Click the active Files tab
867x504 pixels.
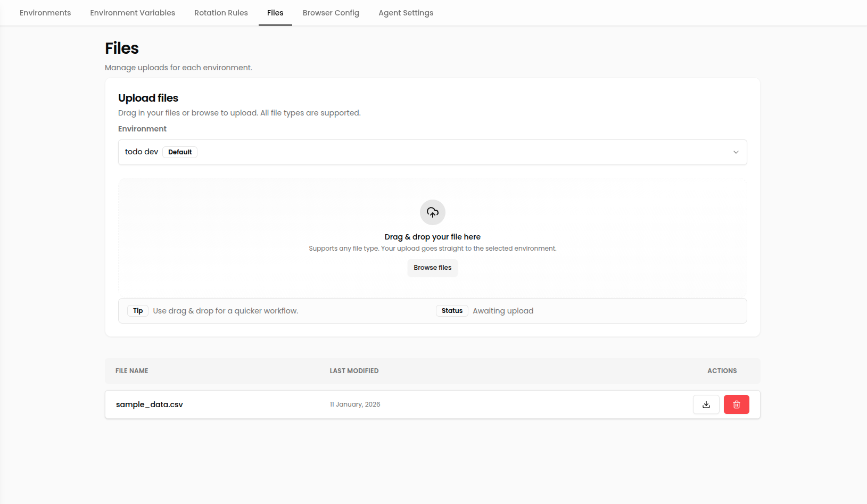click(x=275, y=12)
